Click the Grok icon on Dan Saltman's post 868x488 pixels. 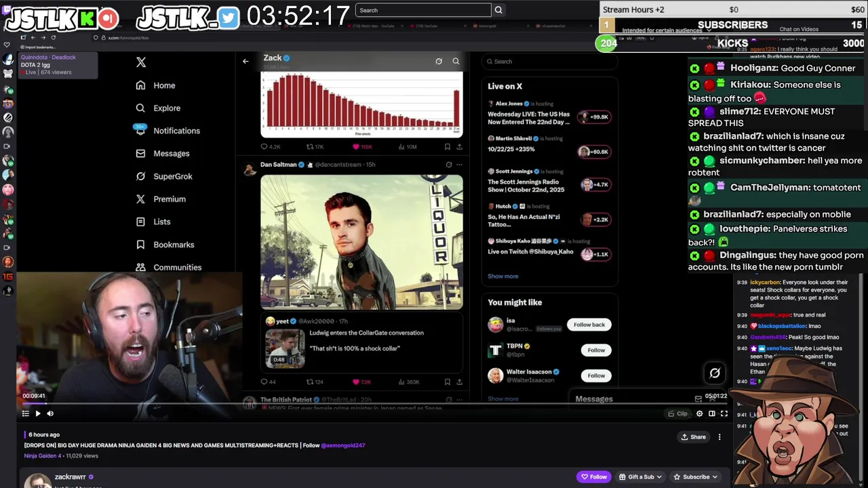[448, 164]
